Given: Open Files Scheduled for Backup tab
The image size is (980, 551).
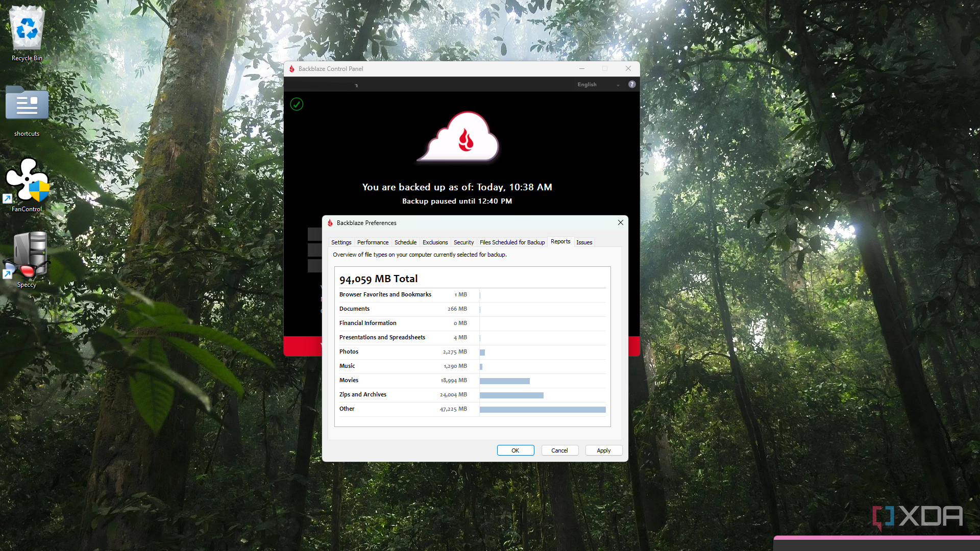Looking at the screenshot, I should (x=512, y=242).
